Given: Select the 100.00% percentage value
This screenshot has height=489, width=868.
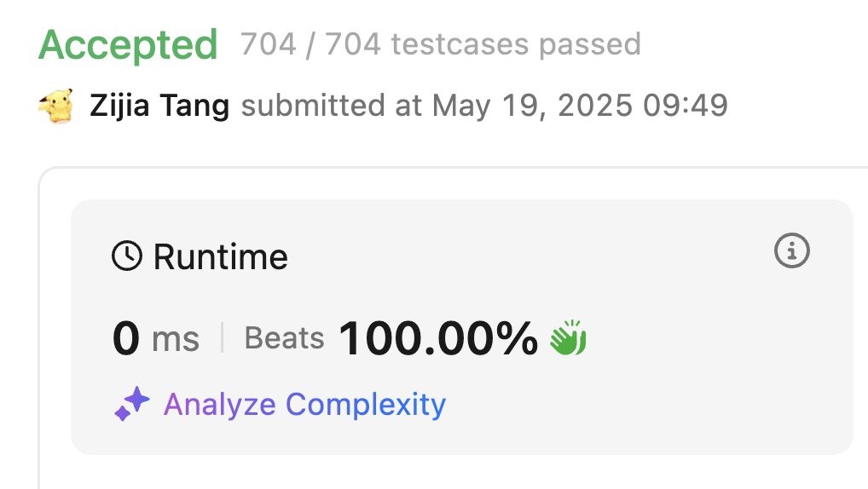Looking at the screenshot, I should 438,338.
